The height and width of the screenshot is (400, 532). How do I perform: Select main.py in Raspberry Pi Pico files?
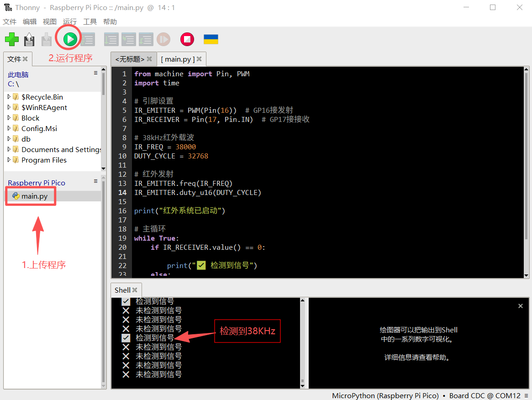click(x=34, y=196)
